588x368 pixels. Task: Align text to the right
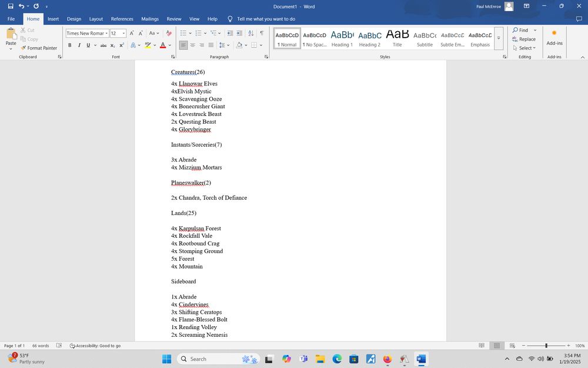coord(202,45)
